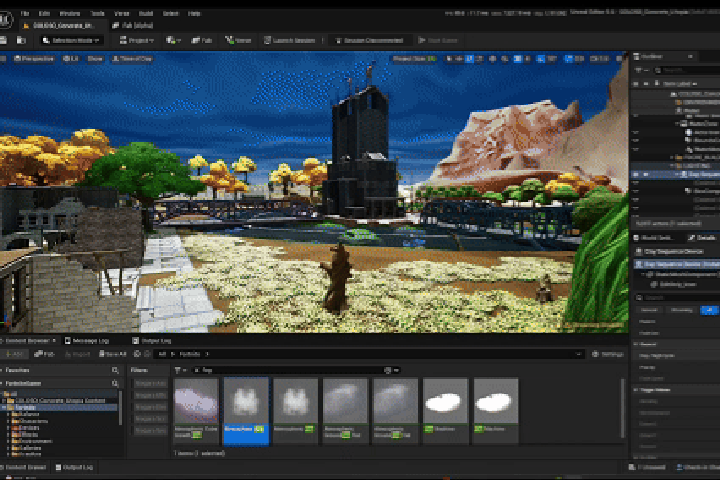The width and height of the screenshot is (720, 480).
Task: Select the scale gizmo tool in viewport
Action: 479,59
